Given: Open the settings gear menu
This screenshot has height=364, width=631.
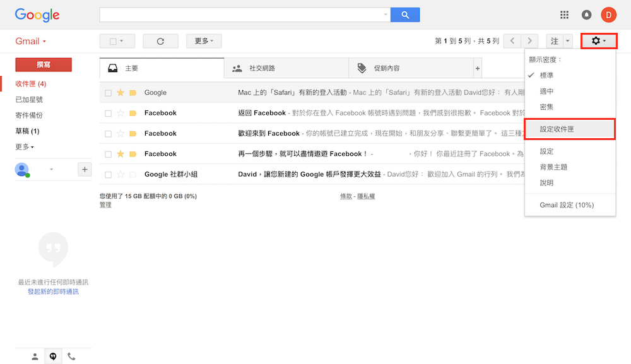Looking at the screenshot, I should (x=598, y=41).
